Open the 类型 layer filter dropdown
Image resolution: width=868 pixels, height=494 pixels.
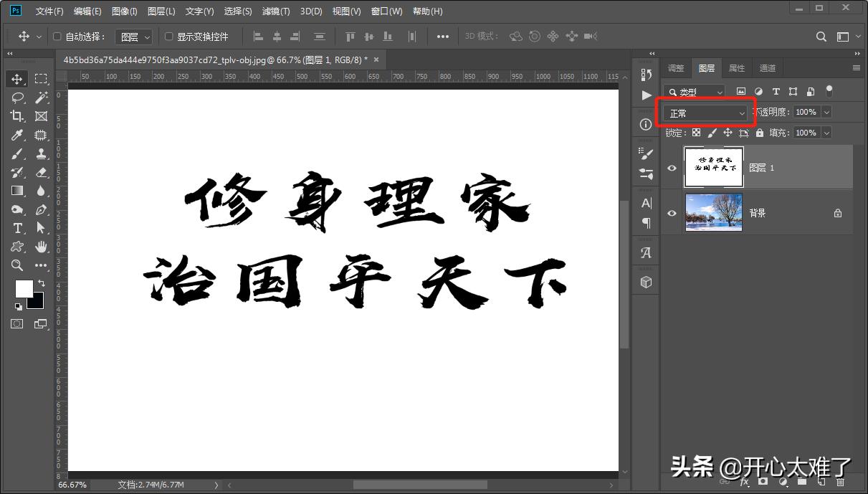pyautogui.click(x=693, y=92)
